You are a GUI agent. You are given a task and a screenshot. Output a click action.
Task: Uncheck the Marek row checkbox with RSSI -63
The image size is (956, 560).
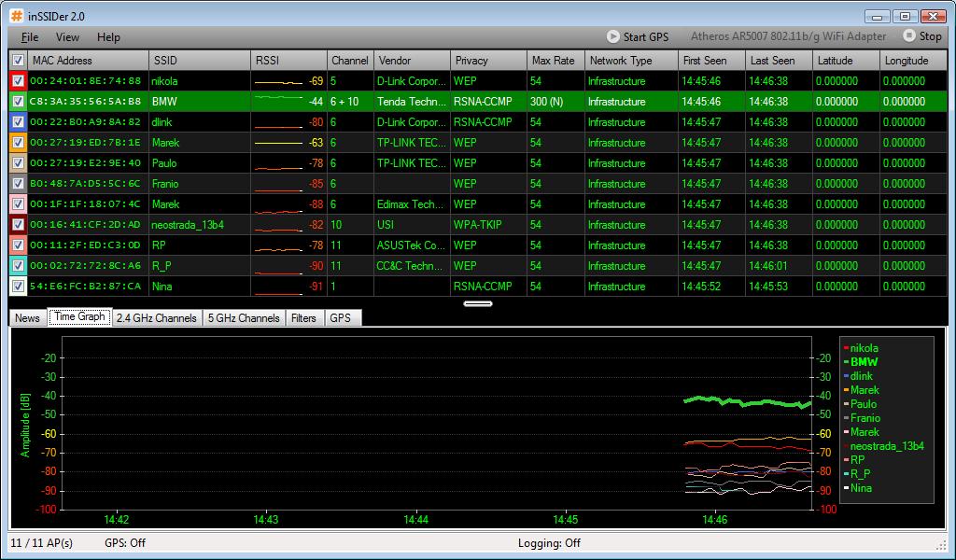coord(19,143)
